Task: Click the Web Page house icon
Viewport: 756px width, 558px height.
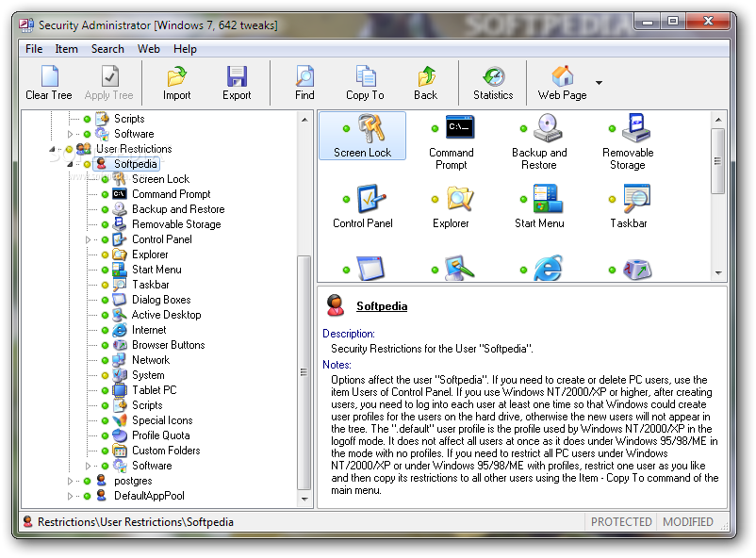Action: [562, 76]
